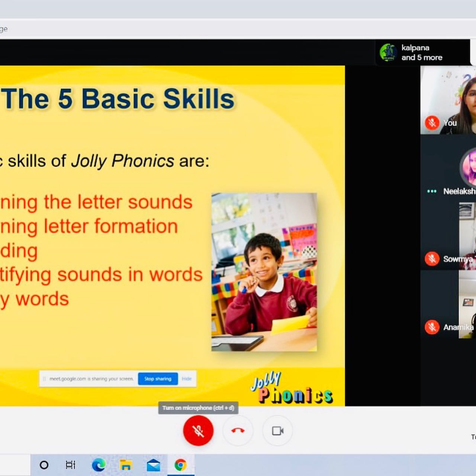The image size is (476, 476).
Task: Hide the screen sharing notification bar
Action: [187, 379]
